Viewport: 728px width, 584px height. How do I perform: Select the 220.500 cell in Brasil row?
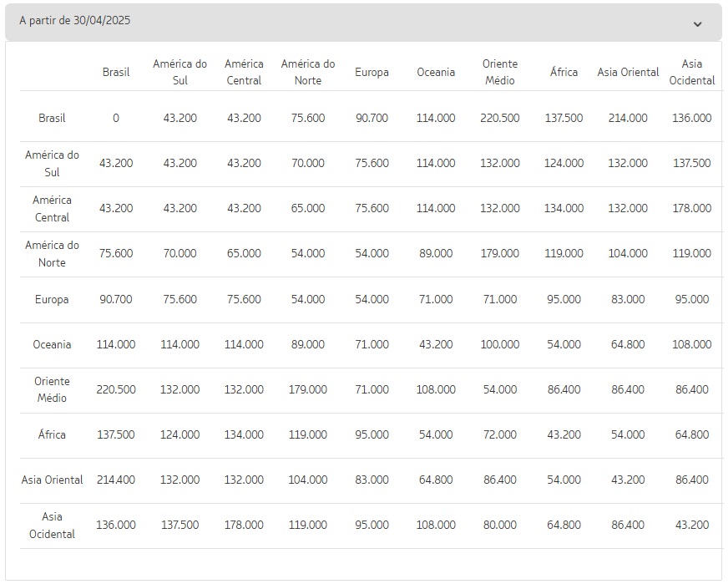[x=499, y=118]
